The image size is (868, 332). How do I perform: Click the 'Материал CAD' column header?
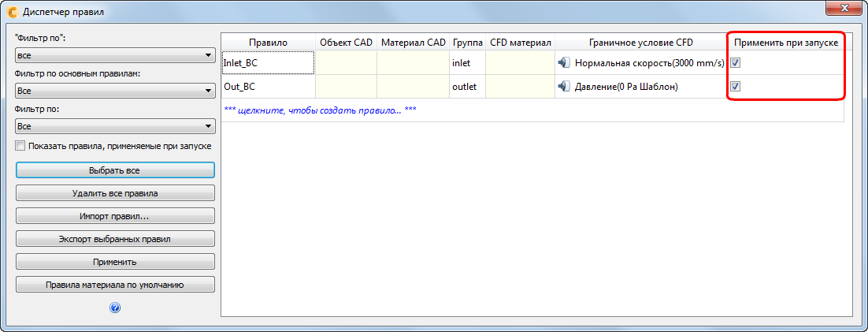tap(414, 42)
